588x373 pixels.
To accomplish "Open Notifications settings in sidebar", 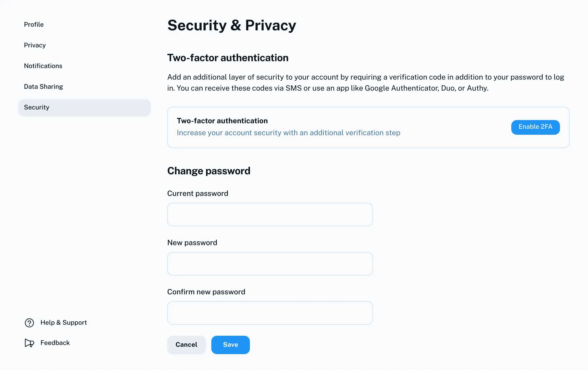I will pyautogui.click(x=43, y=66).
